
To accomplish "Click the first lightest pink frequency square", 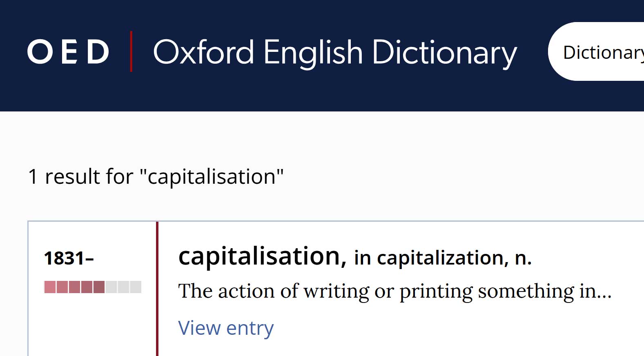I will click(50, 287).
